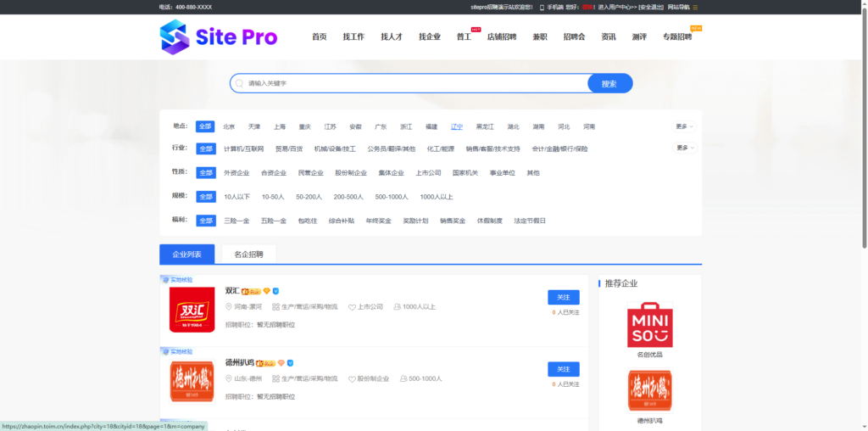This screenshot has width=868, height=431.
Task: Click grid icon in 德州扒鸡 industry line
Action: tap(275, 379)
